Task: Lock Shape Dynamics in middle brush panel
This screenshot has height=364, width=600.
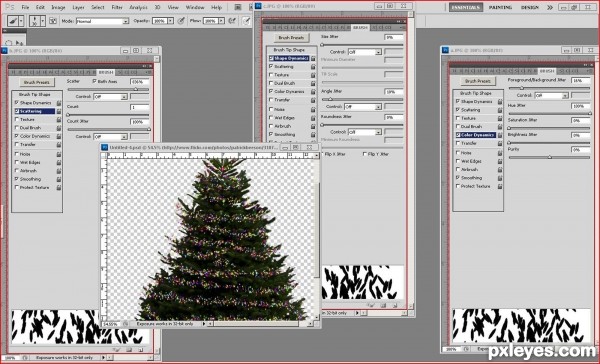Action: pos(313,58)
